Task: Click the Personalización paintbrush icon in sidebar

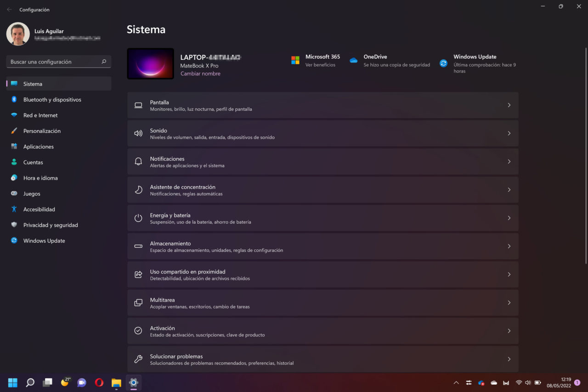Action: (x=14, y=131)
